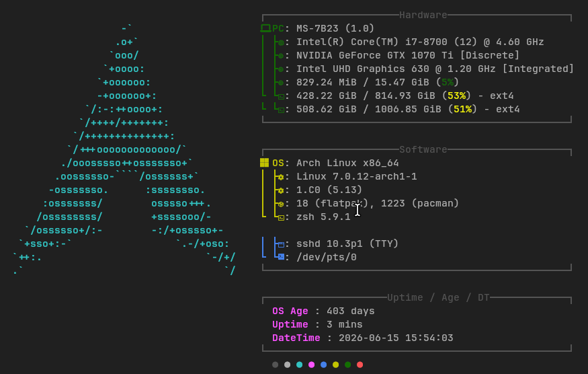Click the 1.C0 (5.13) text

(329, 190)
